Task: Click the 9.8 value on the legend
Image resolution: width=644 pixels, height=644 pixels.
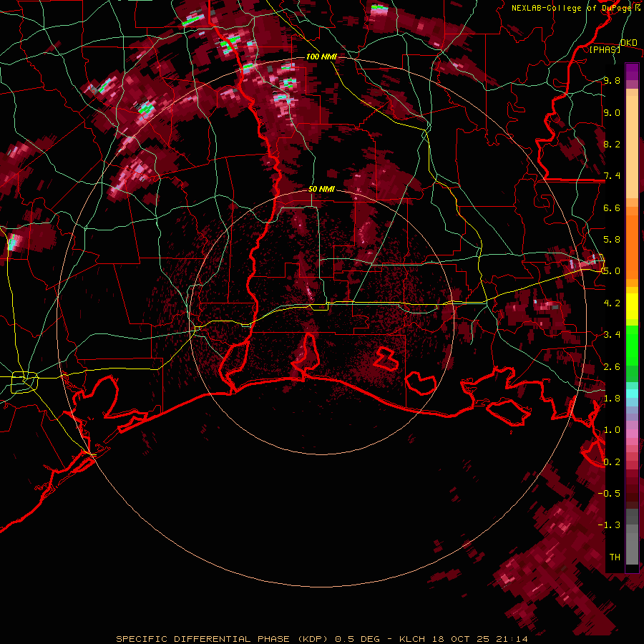Action: click(612, 80)
